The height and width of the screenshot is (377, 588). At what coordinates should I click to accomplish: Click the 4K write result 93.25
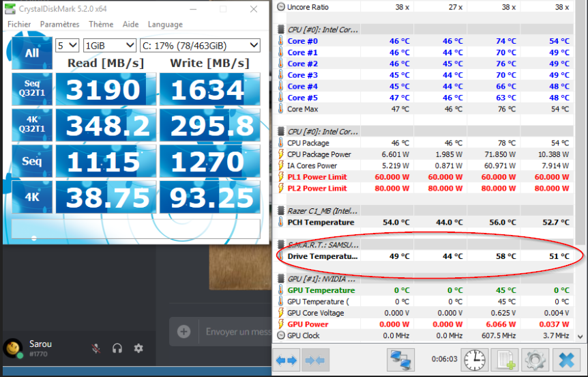point(210,197)
